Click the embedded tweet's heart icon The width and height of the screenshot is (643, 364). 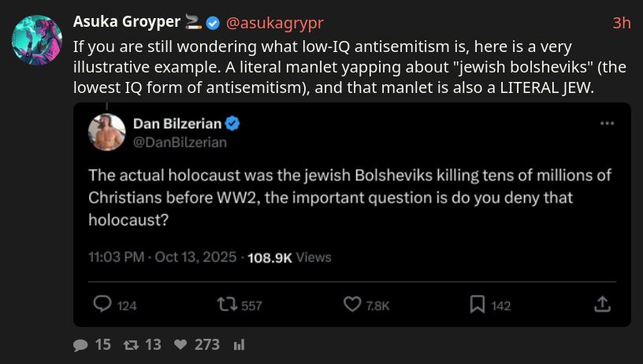[352, 304]
